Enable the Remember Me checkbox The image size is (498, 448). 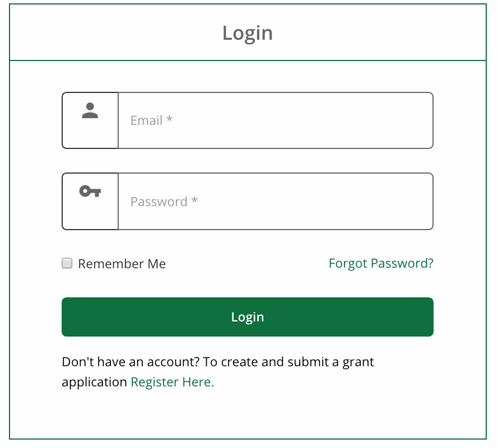(x=67, y=263)
